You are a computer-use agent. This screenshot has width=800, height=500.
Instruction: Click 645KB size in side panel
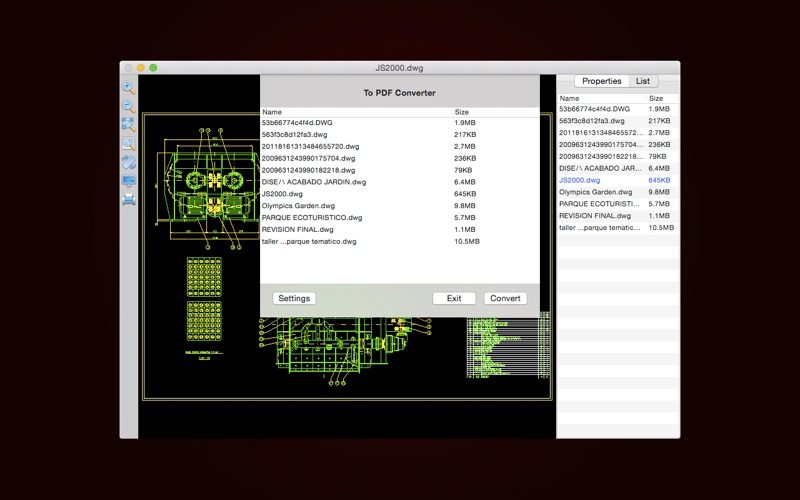pos(659,180)
